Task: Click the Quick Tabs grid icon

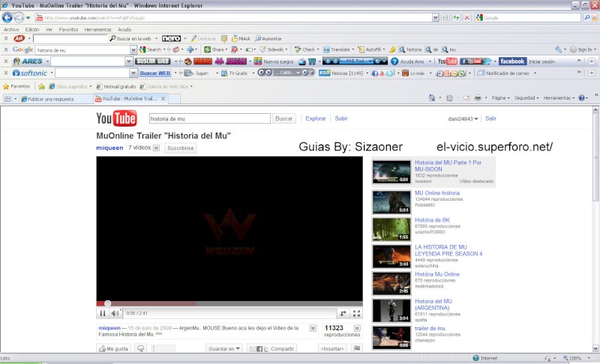Action: tap(7, 99)
